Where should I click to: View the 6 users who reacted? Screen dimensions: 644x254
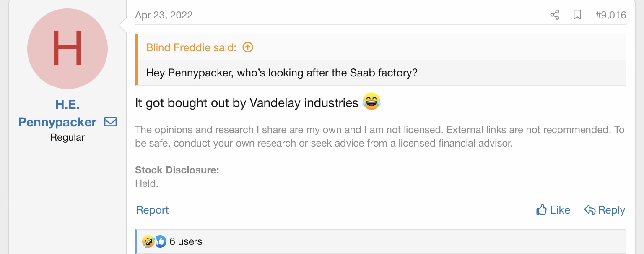click(186, 241)
